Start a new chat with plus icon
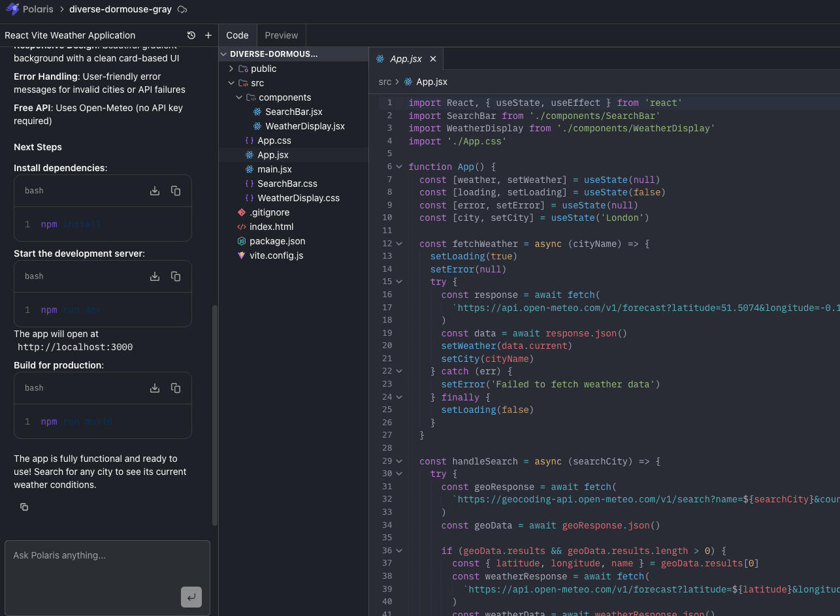The width and height of the screenshot is (840, 616). [208, 35]
